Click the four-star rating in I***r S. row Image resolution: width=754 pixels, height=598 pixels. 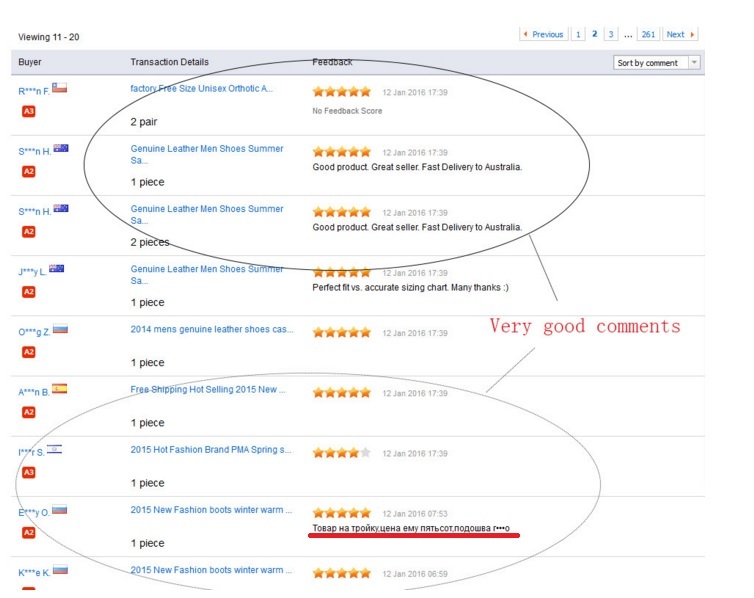coord(341,453)
